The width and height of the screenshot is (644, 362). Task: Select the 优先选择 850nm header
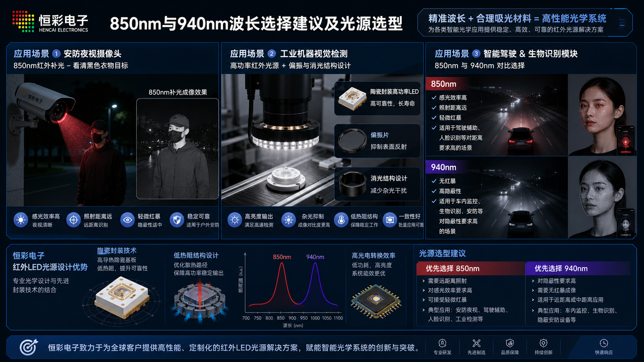471,269
